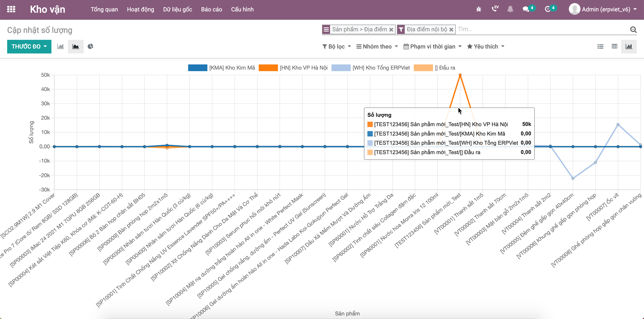Remove the Sản phẩm > Địa điểm group facet

391,30
